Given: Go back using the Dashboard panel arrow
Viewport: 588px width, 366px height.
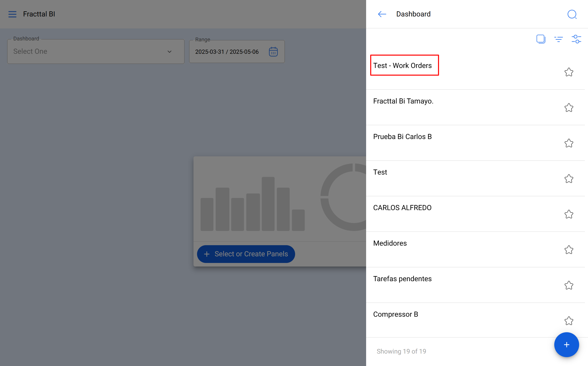Looking at the screenshot, I should tap(382, 14).
